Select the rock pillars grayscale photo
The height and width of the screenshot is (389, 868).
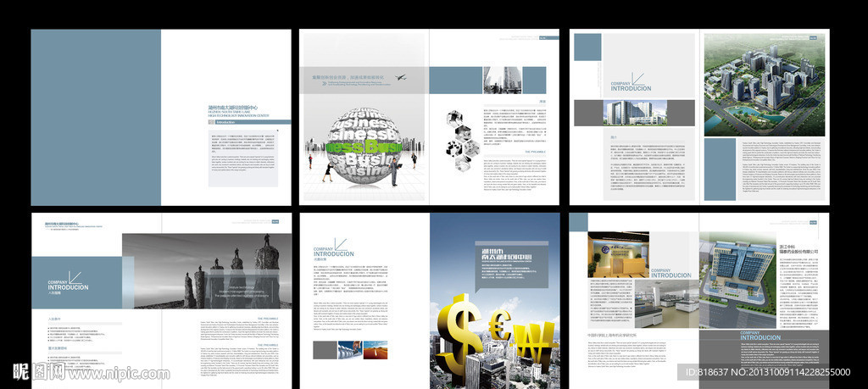point(207,271)
